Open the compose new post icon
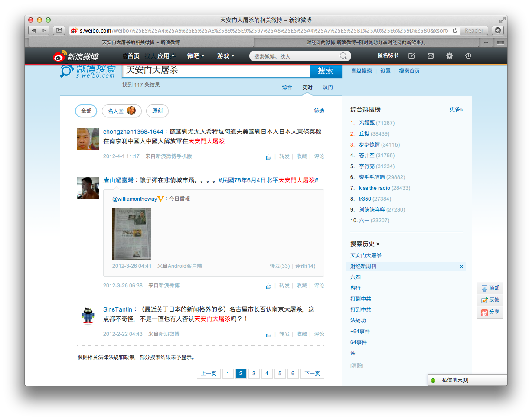Viewport: 532px width, 420px height. click(x=411, y=56)
